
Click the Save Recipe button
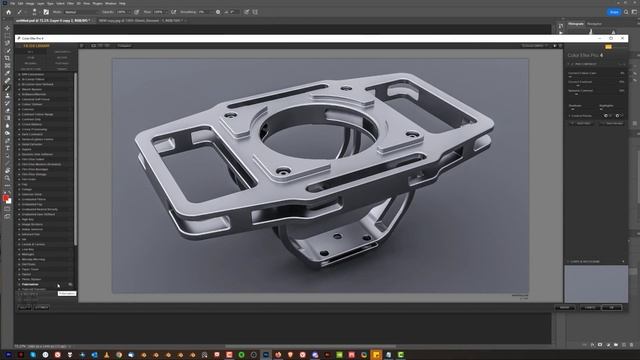[x=613, y=123]
